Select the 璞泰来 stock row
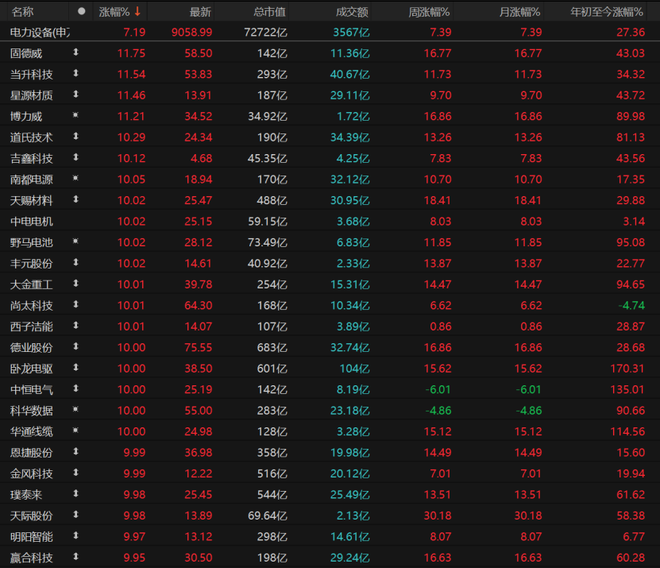Image resolution: width=660 pixels, height=568 pixels. [x=330, y=494]
